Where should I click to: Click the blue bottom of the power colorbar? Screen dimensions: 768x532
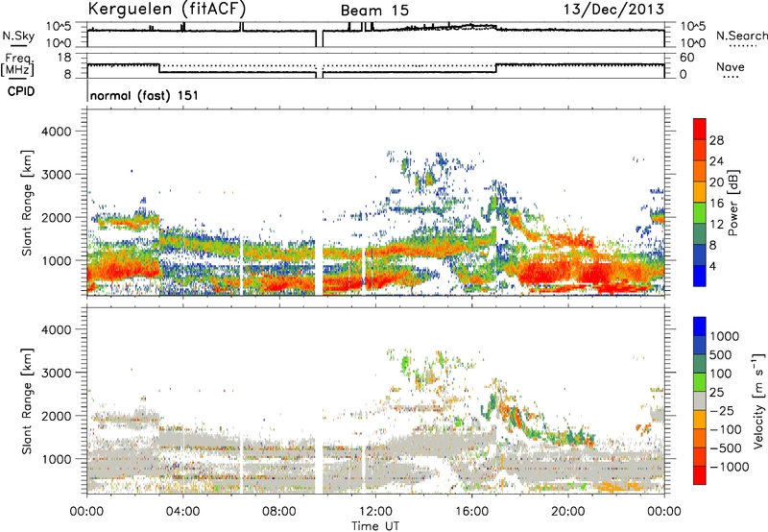(x=700, y=277)
